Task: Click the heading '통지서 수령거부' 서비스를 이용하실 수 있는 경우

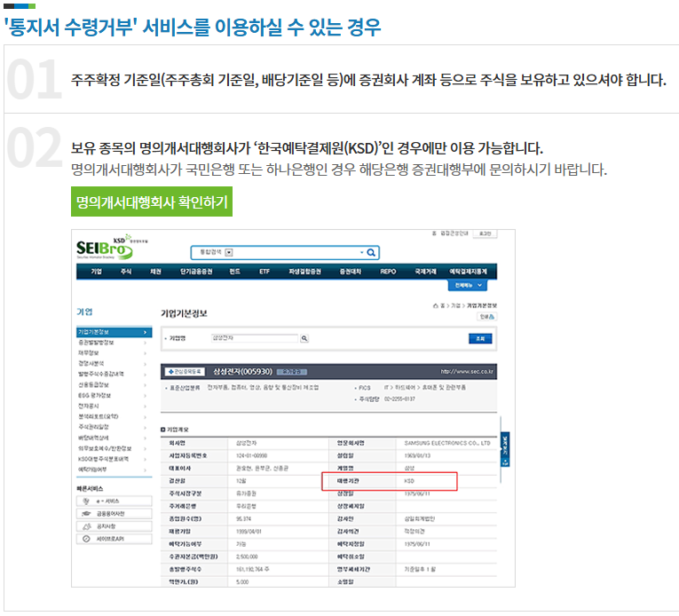Action: coord(193,27)
